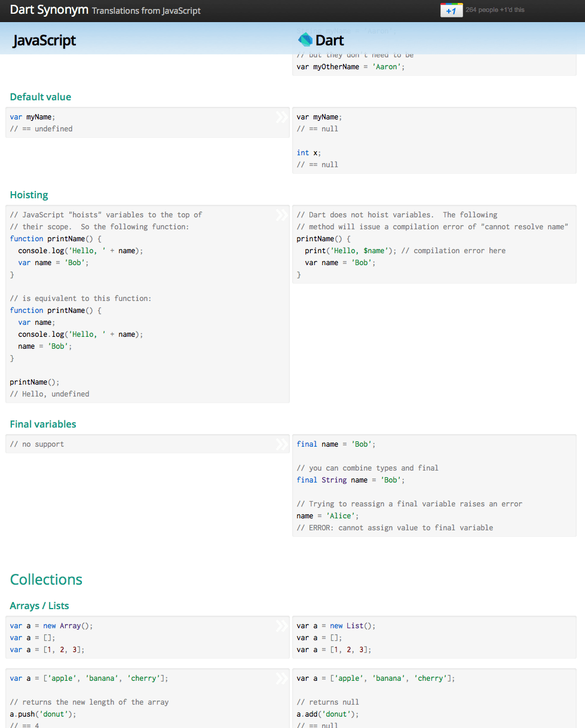Click 'var a = new List();' line
The height and width of the screenshot is (728, 585).
(336, 626)
